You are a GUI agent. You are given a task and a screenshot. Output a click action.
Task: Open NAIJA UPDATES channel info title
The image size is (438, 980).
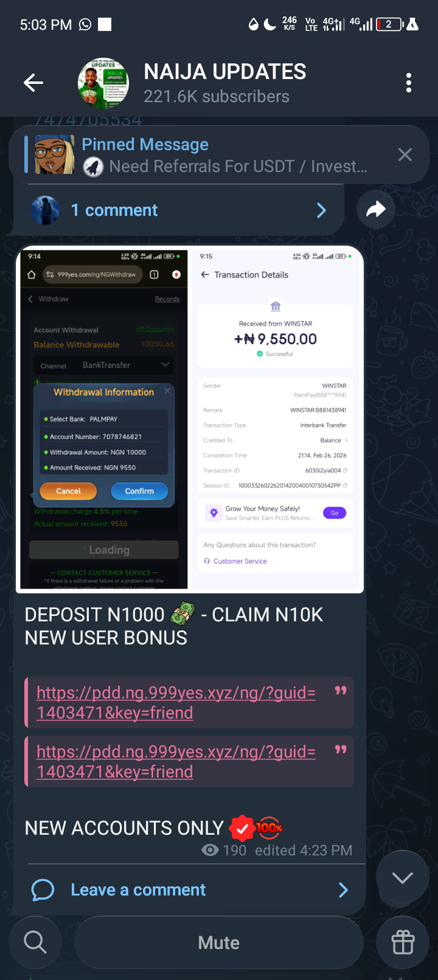click(225, 72)
